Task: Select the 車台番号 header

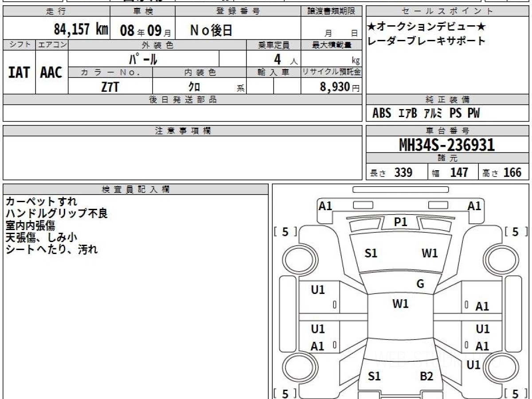Action: click(447, 131)
